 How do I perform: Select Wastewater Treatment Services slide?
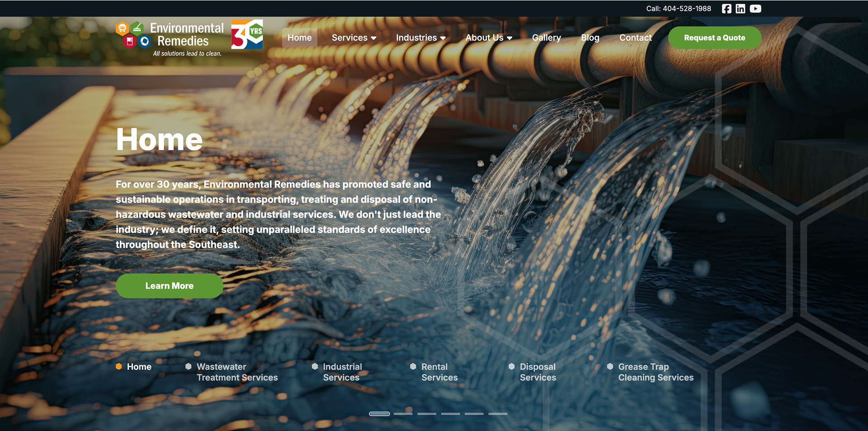click(237, 372)
